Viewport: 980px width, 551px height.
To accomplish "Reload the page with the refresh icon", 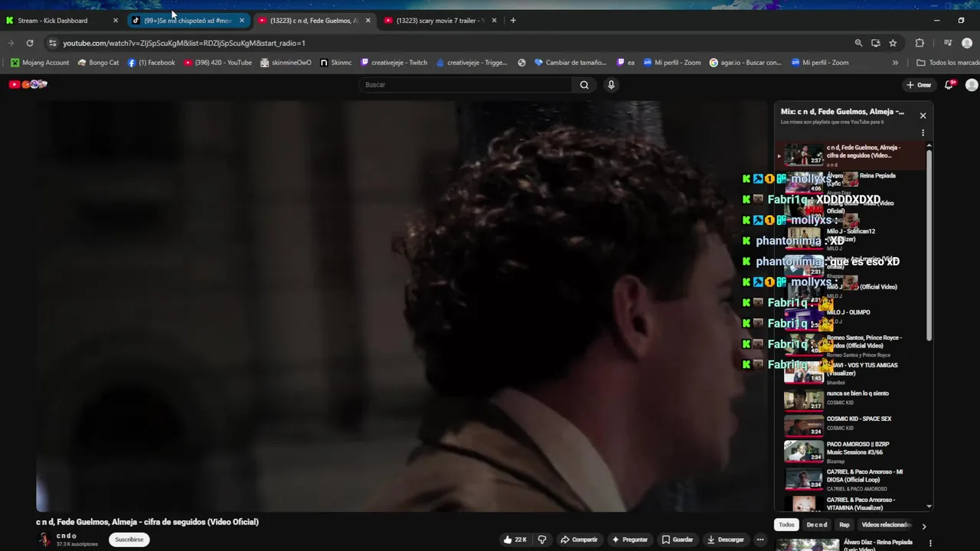I will [30, 43].
